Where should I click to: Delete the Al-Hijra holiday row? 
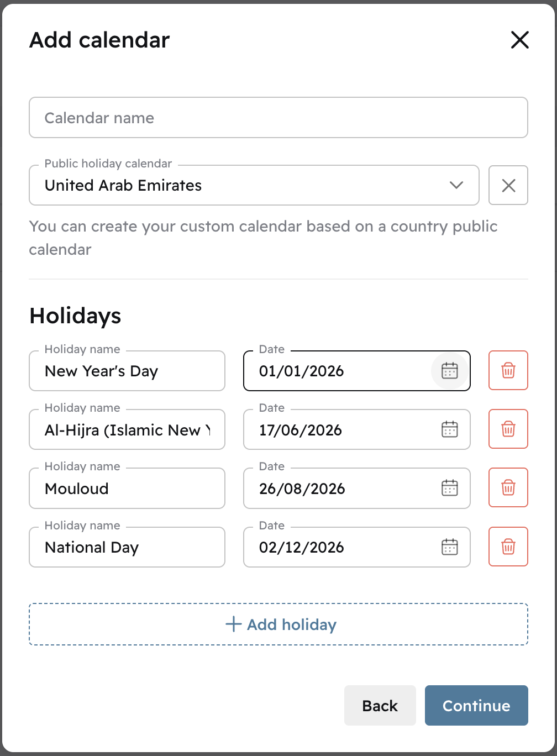click(508, 429)
